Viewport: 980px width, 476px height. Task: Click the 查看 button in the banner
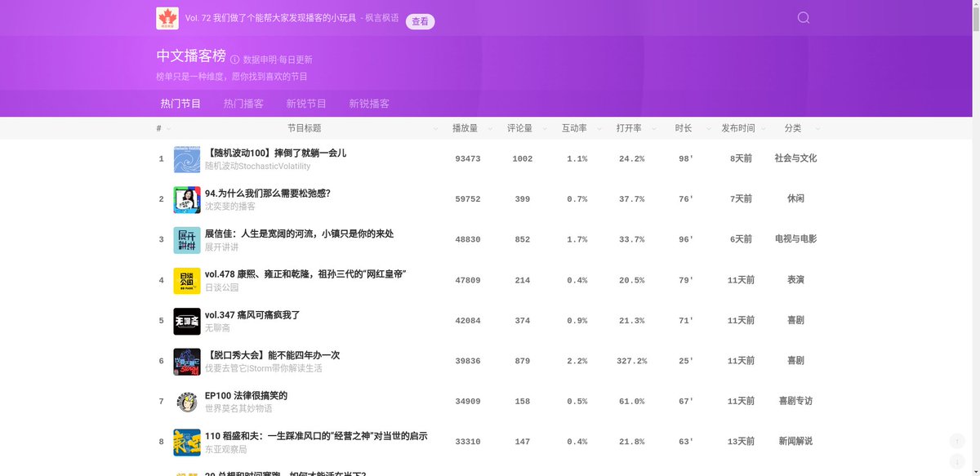421,21
